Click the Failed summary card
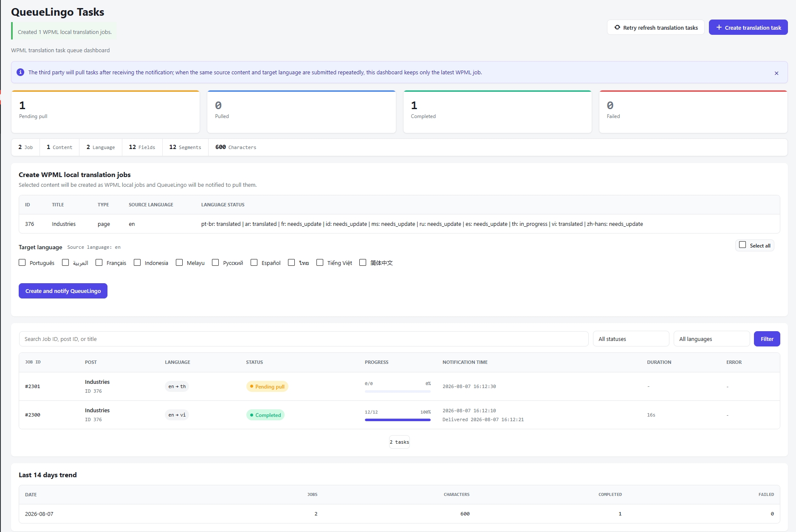 693,112
